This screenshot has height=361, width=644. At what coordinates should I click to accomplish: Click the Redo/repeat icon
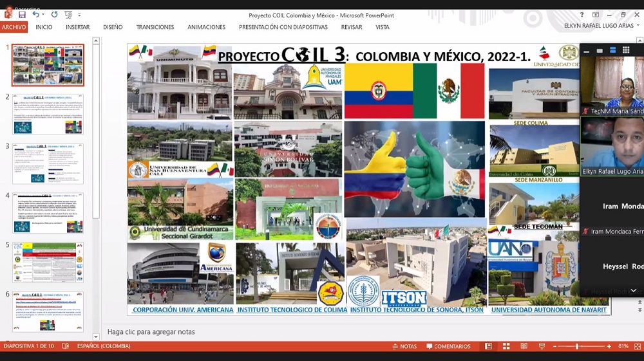54,15
